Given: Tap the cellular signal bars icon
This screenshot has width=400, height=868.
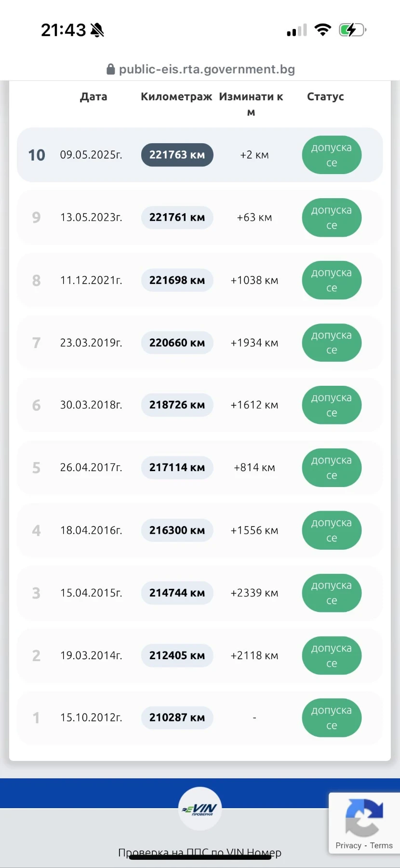Looking at the screenshot, I should click(x=297, y=30).
